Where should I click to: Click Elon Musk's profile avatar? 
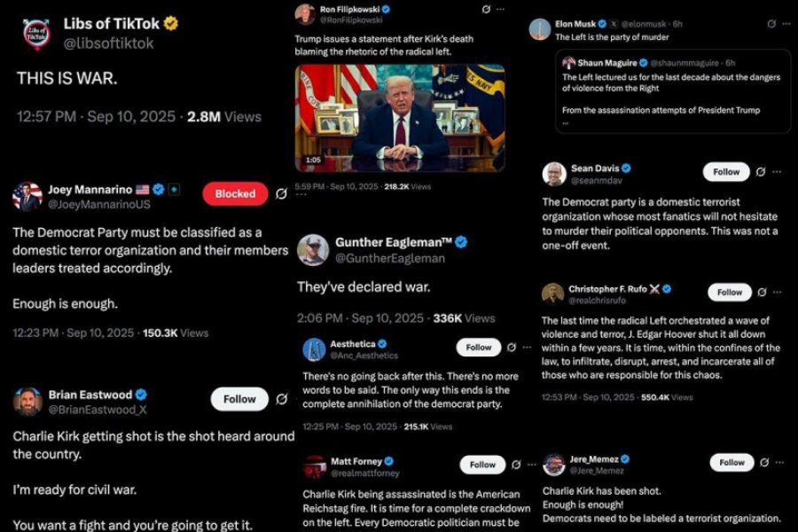click(540, 29)
